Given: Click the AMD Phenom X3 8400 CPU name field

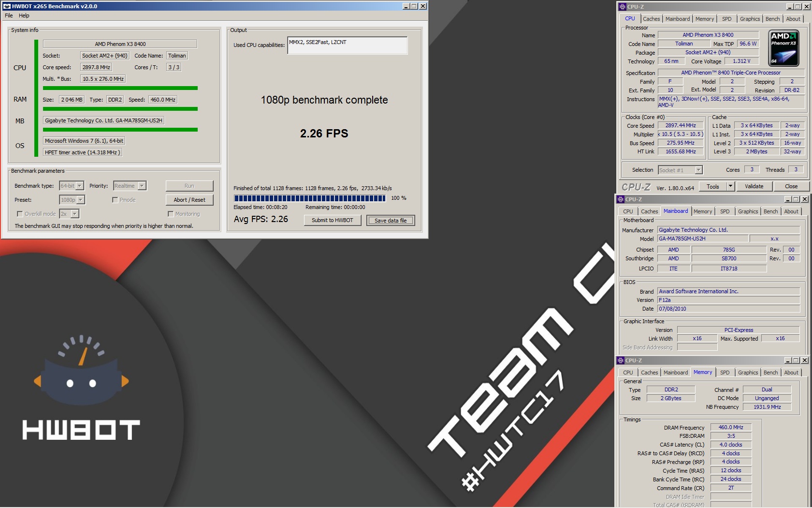Looking at the screenshot, I should (120, 44).
